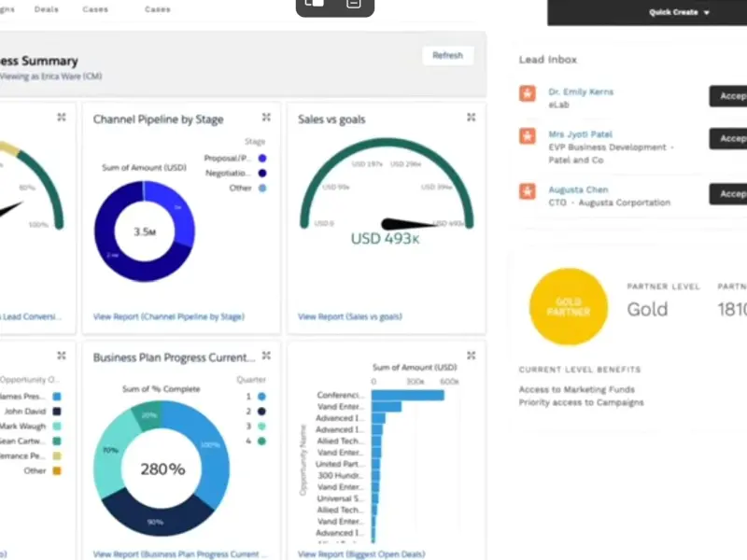Open View Report (Sales vs goals) link
The height and width of the screenshot is (560, 747).
[350, 317]
